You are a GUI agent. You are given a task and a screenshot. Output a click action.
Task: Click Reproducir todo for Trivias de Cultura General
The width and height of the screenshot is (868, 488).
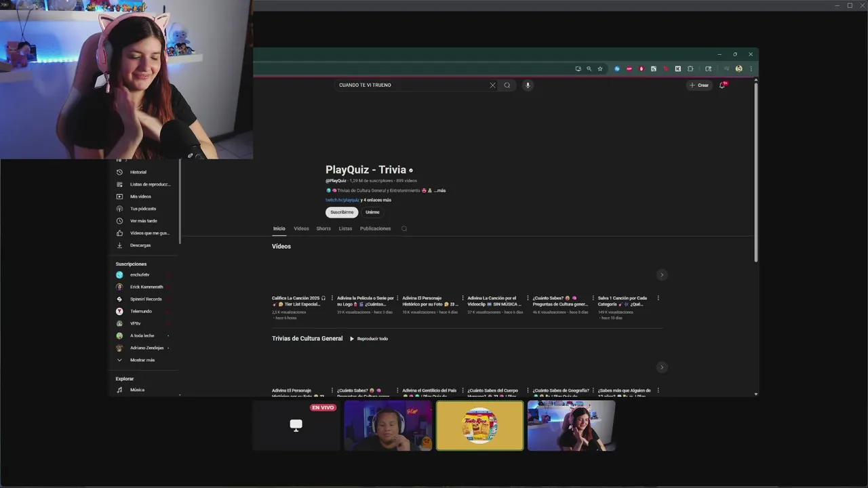[369, 339]
